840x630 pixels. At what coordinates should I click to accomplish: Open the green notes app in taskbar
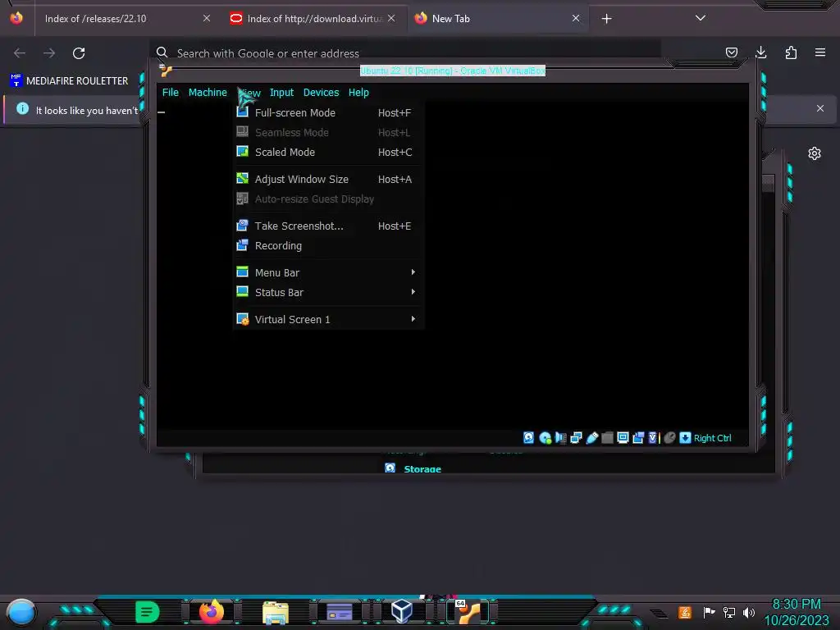[x=147, y=612]
